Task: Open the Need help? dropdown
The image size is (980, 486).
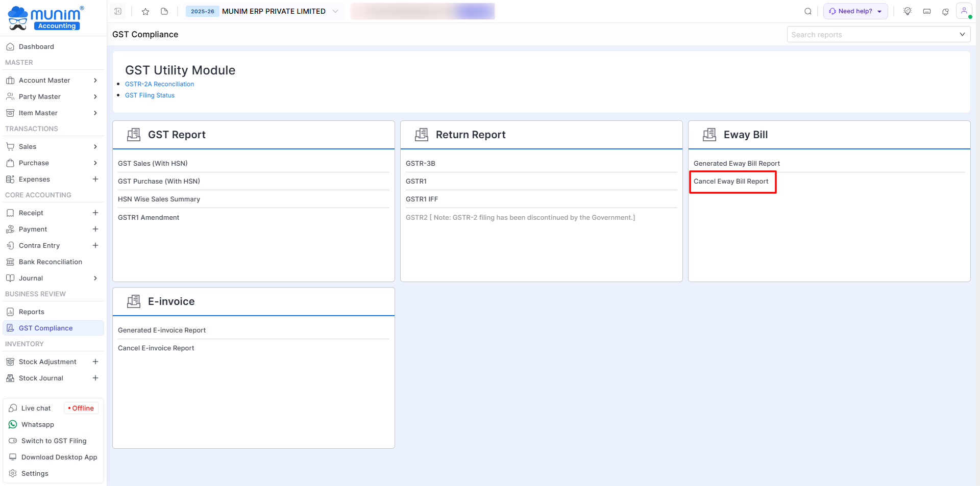Action: 855,11
